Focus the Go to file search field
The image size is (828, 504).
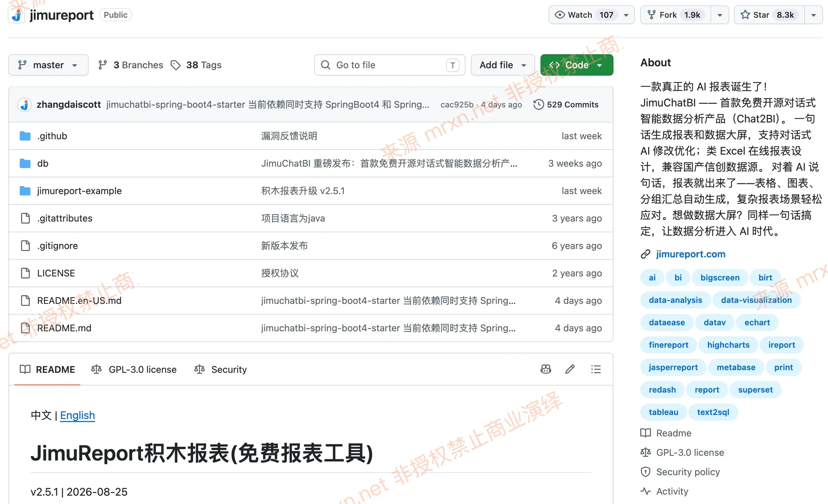point(390,65)
